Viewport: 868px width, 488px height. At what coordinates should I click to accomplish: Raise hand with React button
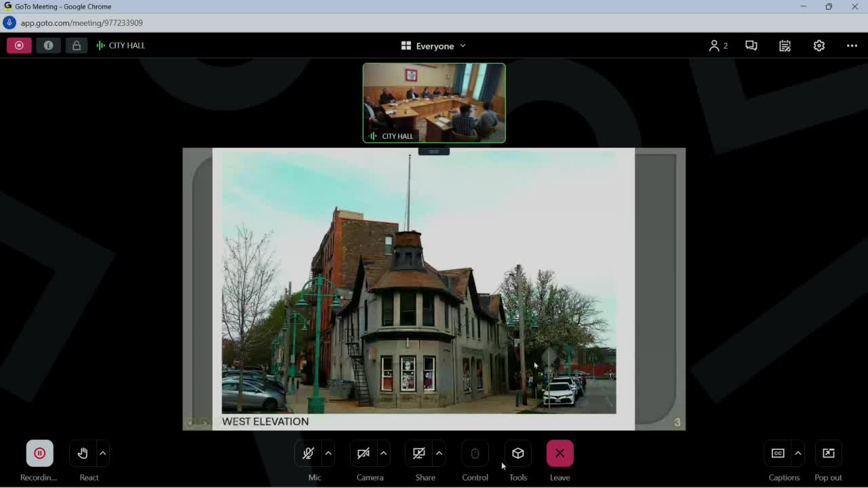click(x=83, y=453)
